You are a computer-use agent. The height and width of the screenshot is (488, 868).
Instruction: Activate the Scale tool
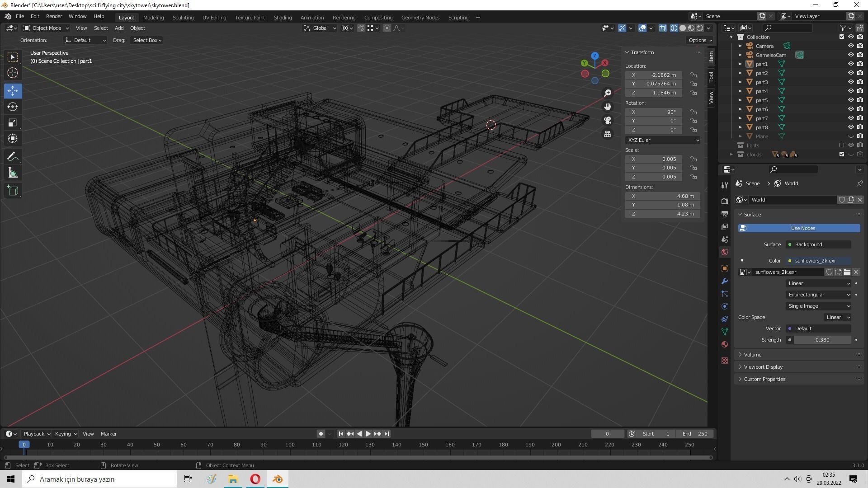tap(13, 123)
